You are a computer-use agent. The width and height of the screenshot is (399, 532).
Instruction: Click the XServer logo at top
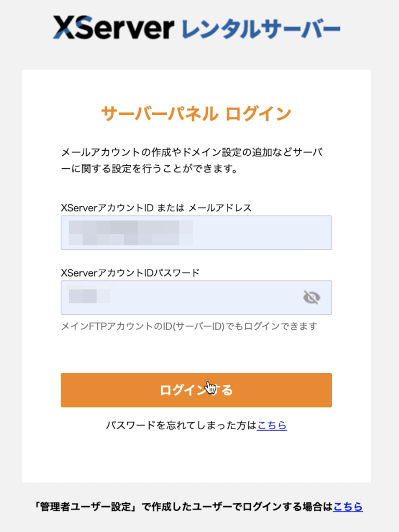112,28
